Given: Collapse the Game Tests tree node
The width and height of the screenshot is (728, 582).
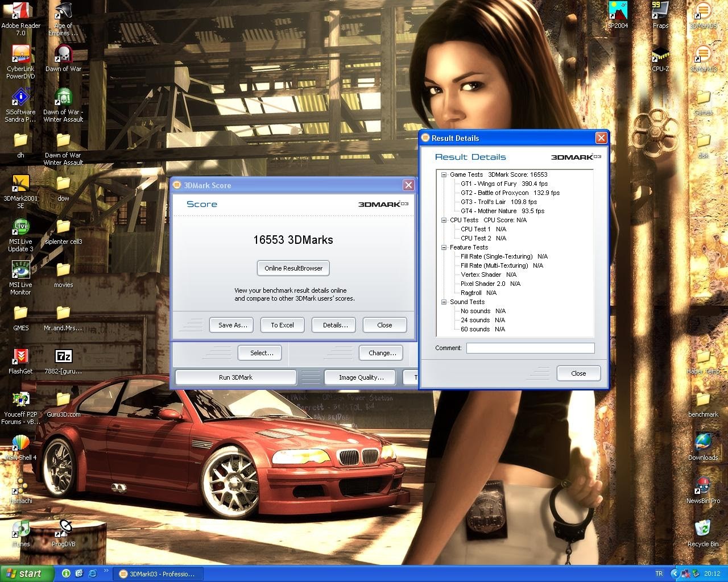Looking at the screenshot, I should point(444,174).
